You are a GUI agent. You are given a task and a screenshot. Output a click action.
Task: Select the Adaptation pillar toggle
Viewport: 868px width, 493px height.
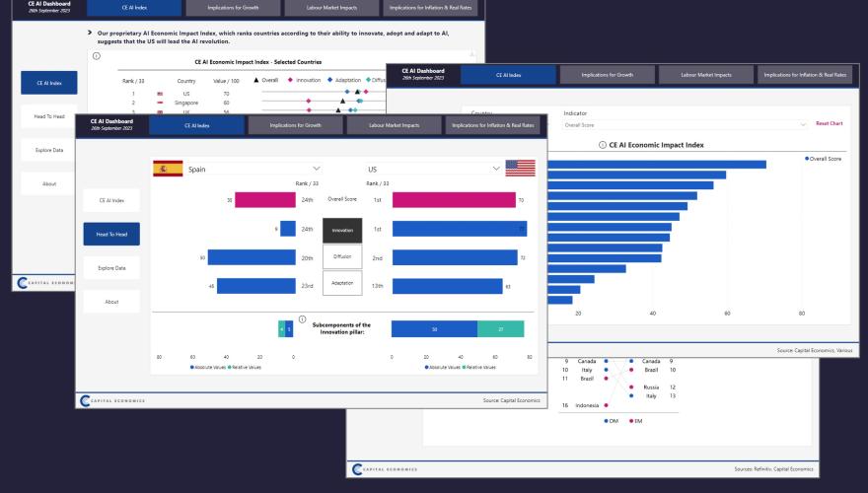click(342, 283)
